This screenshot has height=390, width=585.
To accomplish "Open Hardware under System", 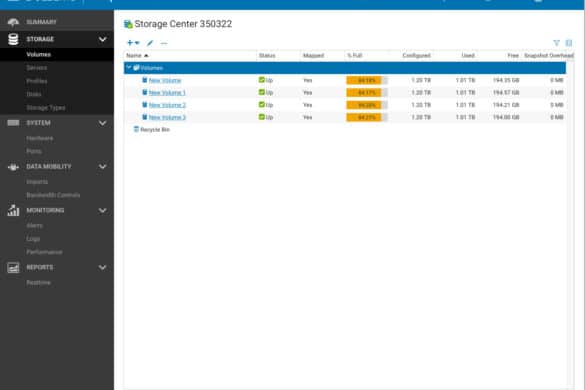I will point(40,138).
